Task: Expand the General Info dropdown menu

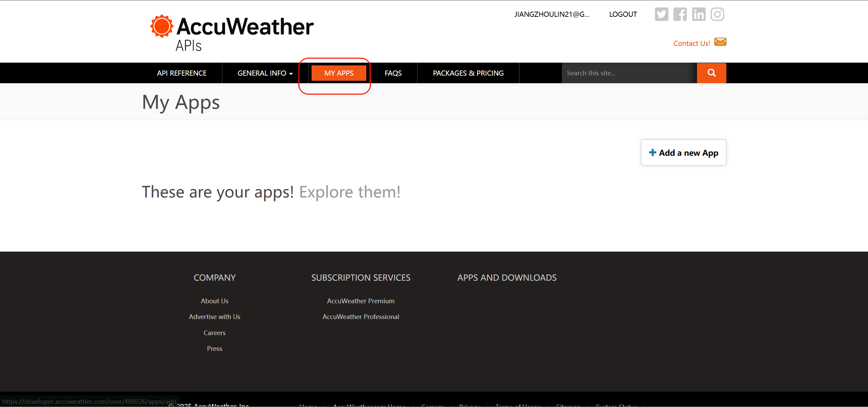Action: (x=265, y=73)
